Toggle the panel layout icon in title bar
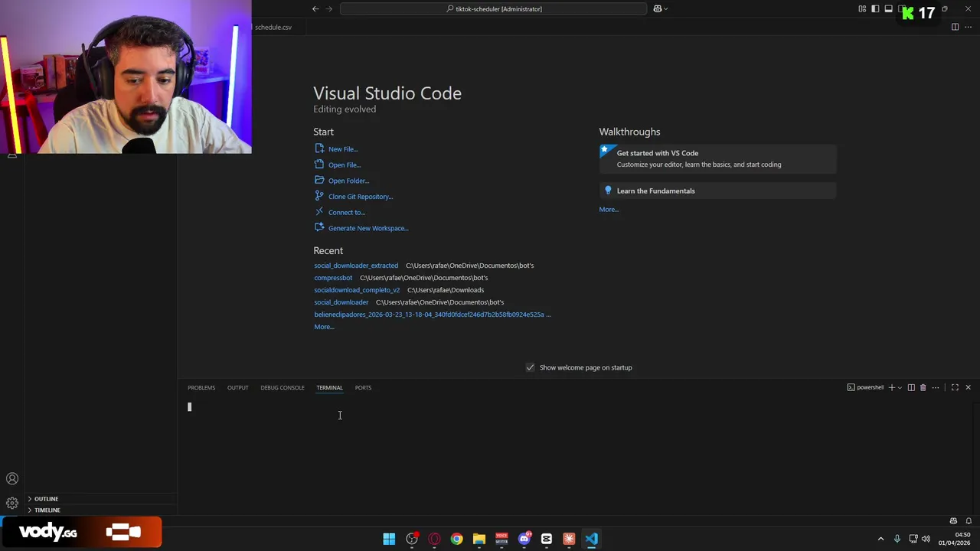 (888, 8)
